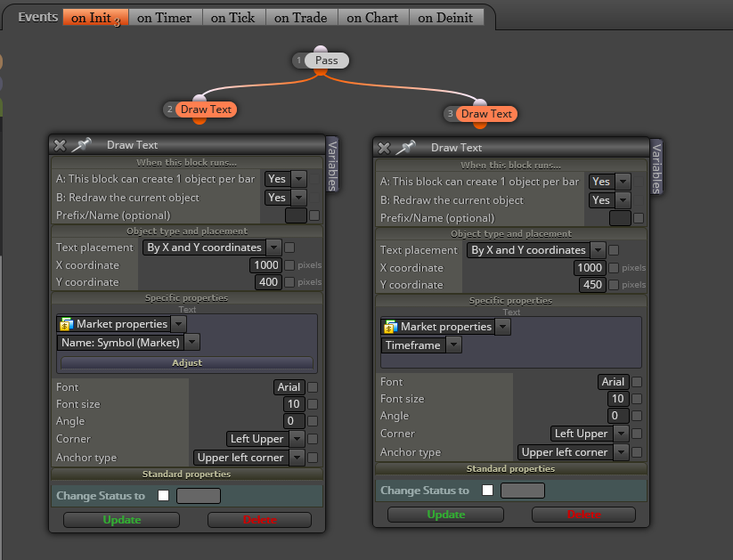The width and height of the screenshot is (733, 560).
Task: Click Market properties icon in left panel
Action: point(67,324)
